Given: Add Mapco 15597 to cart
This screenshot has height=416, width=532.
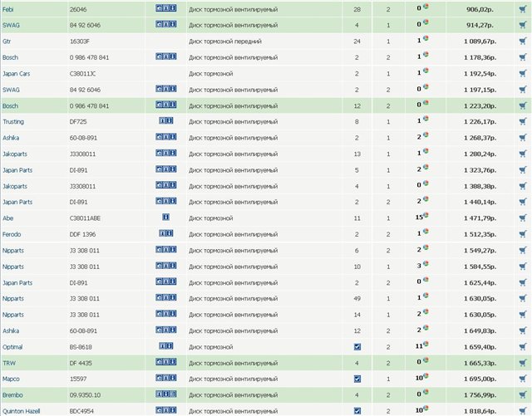Looking at the screenshot, I should pyautogui.click(x=523, y=379).
